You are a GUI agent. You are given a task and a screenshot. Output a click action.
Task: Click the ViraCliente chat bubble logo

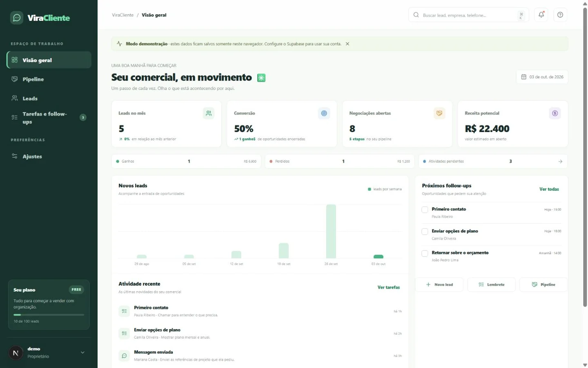17,18
